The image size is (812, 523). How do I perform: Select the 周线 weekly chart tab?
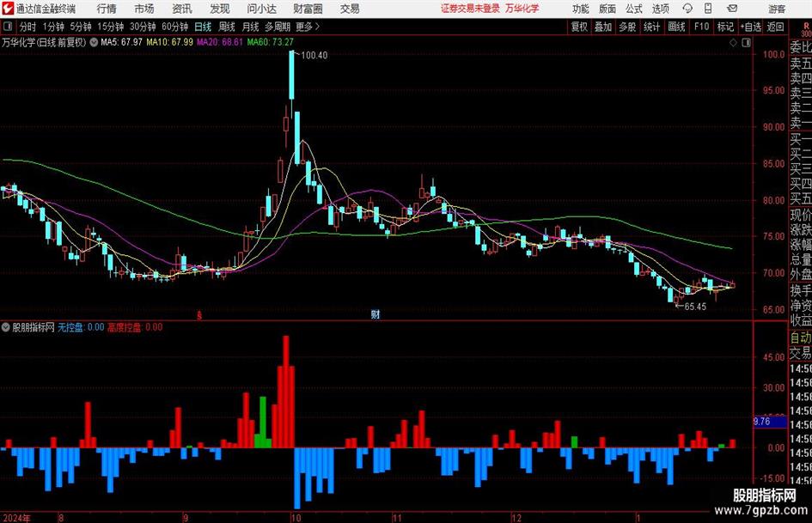[227, 27]
